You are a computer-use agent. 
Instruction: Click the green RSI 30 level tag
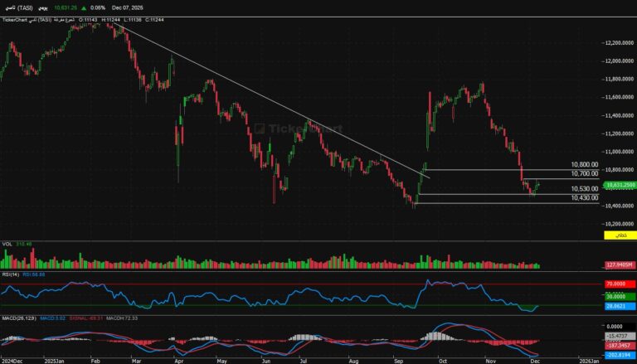tap(619, 296)
